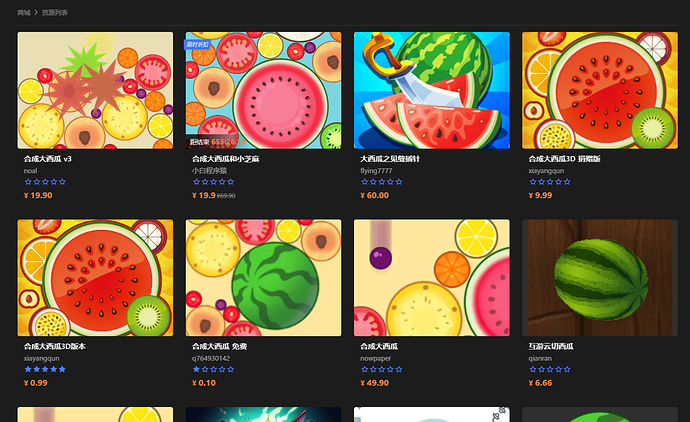Click the star rating under 合成大西瓜3D版本
The image size is (690, 422).
tap(45, 369)
